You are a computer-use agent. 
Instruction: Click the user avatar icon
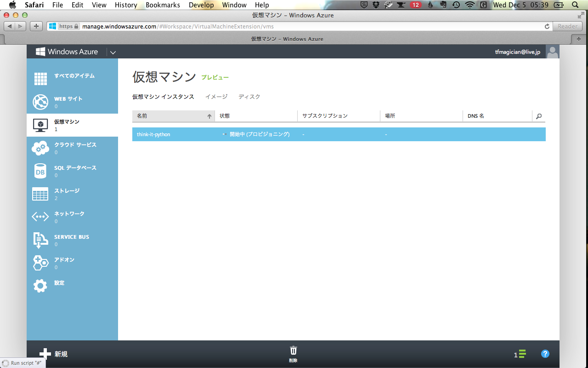coord(553,52)
